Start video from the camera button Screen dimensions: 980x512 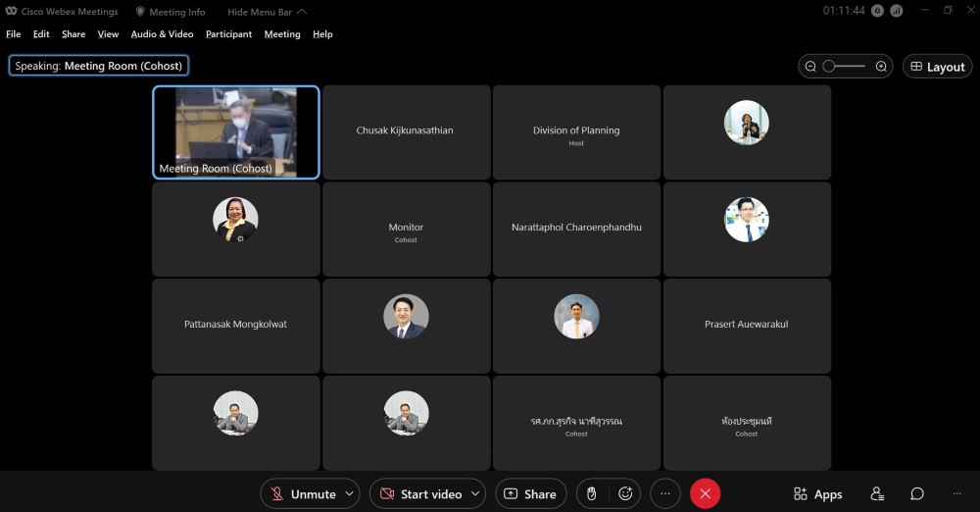420,494
